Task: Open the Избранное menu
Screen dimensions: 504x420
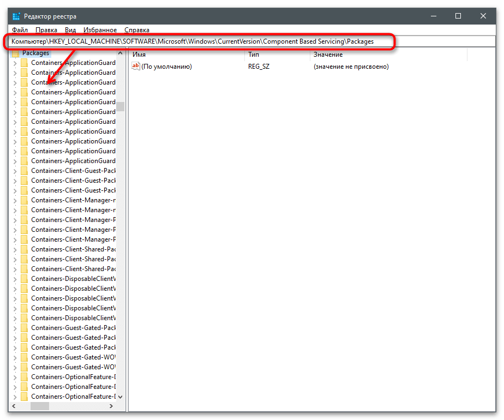Action: [100, 30]
